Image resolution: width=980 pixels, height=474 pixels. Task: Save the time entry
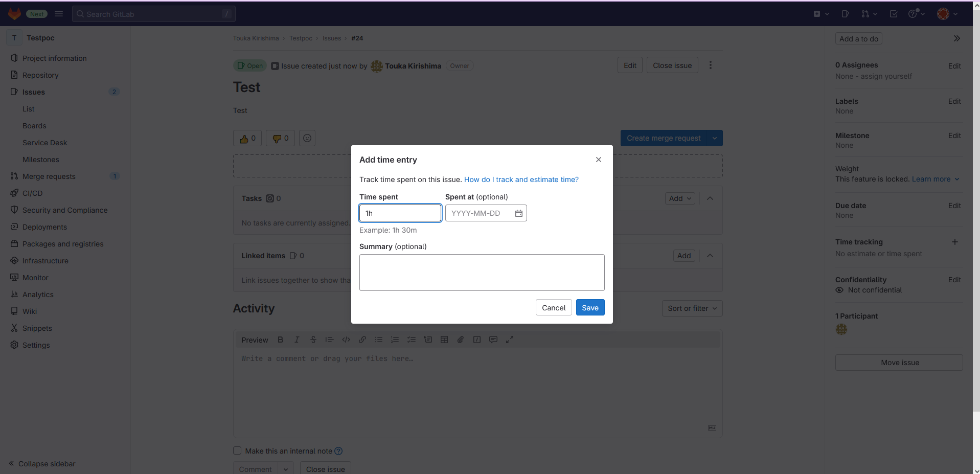coord(590,307)
